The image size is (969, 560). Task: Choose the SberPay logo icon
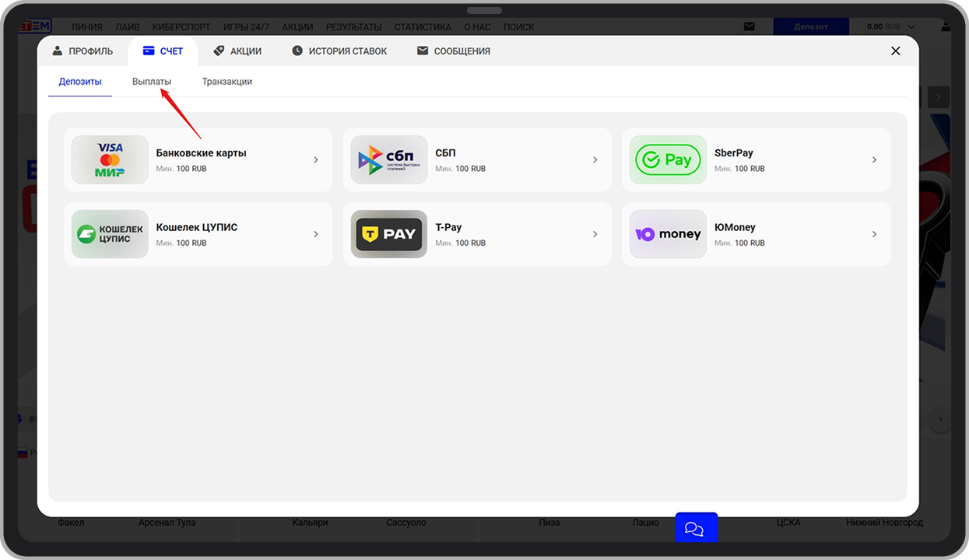668,159
